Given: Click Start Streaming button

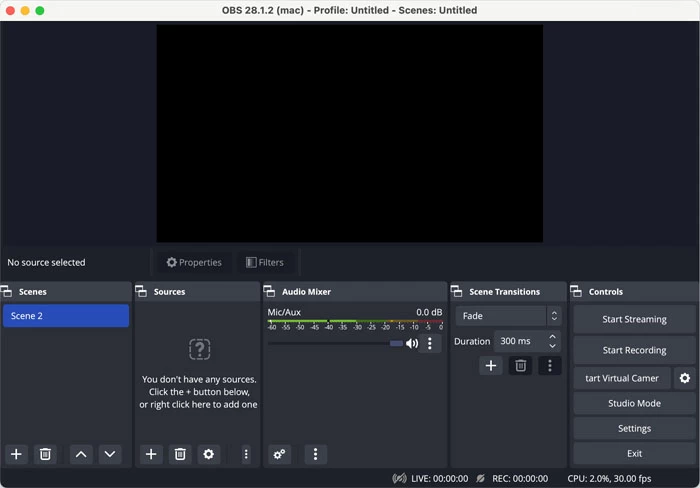Looking at the screenshot, I should 634,319.
